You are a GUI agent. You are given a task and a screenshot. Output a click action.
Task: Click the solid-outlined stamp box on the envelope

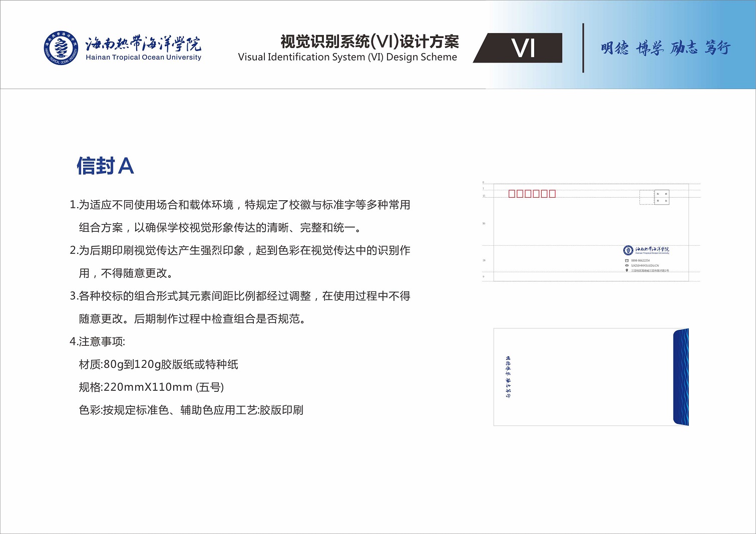click(x=662, y=197)
